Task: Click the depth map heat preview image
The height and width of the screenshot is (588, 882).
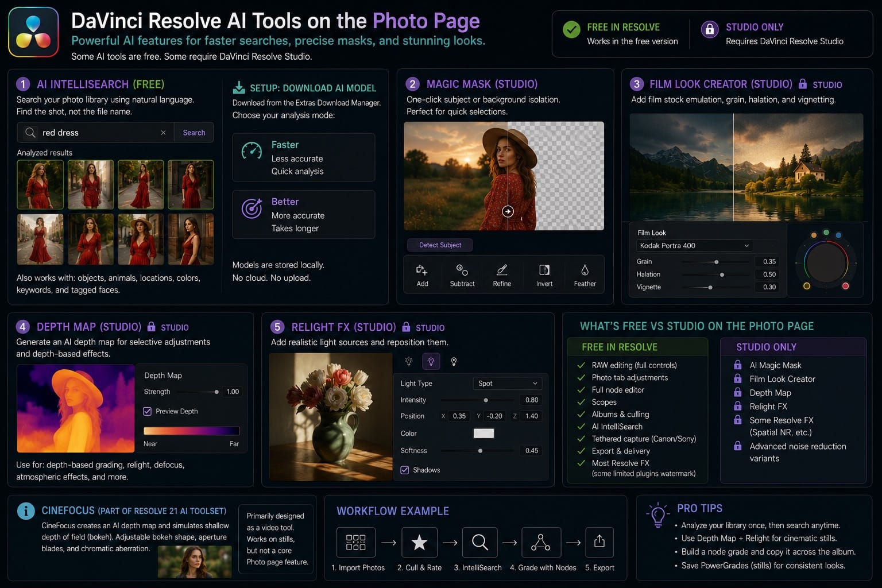Action: coord(76,408)
